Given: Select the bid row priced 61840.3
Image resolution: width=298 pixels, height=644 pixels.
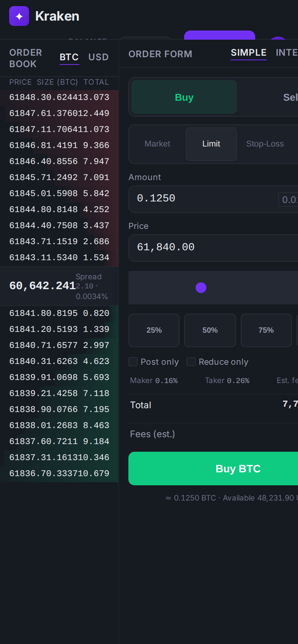Looking at the screenshot, I should click(x=59, y=361).
